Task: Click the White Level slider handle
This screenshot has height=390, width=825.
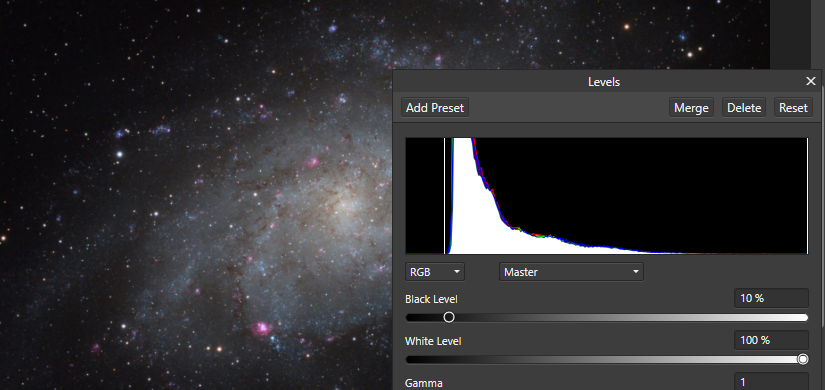Action: click(x=803, y=359)
